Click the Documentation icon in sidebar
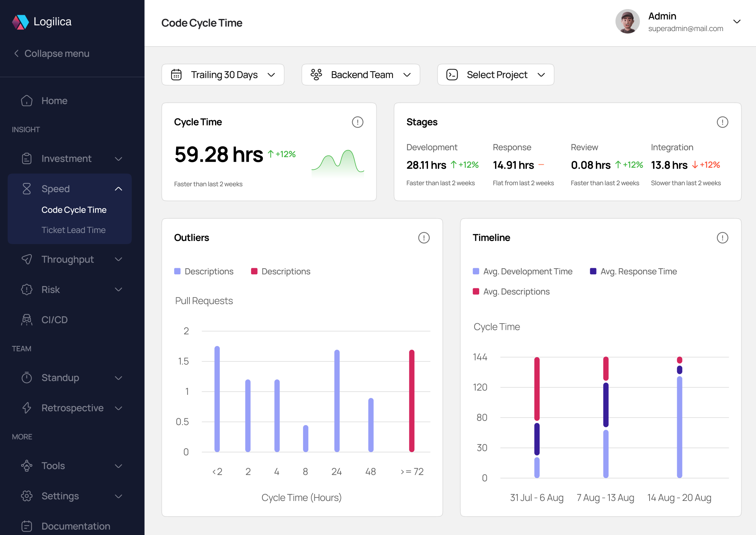Viewport: 756px width, 535px height. point(27,526)
